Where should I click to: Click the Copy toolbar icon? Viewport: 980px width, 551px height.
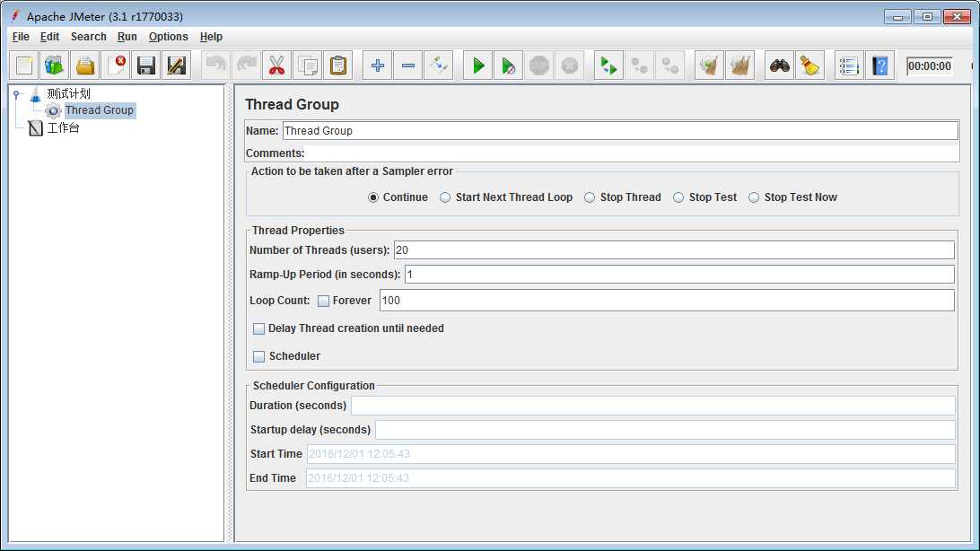pyautogui.click(x=308, y=66)
